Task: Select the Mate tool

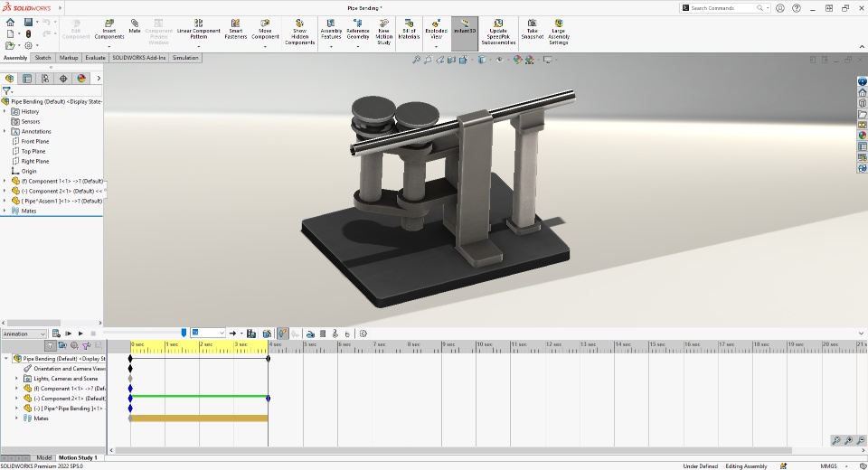Action: coord(134,27)
